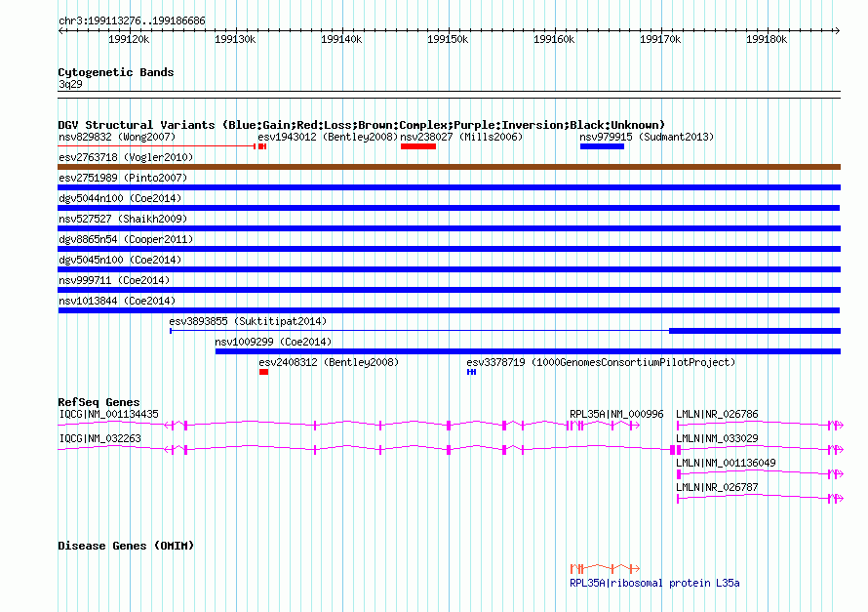Open the nsv238027 (Mills2006) variant label

click(461, 137)
